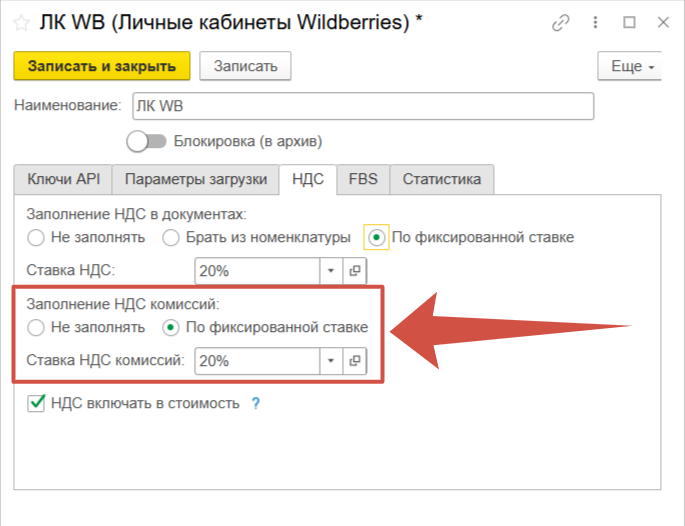Maximize the form window
Screen dimensions: 685x526
[629, 22]
